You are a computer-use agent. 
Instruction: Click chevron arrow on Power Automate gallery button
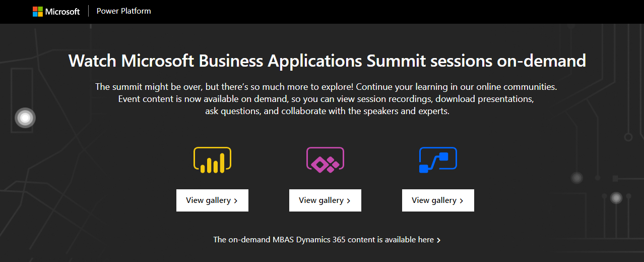(x=462, y=201)
